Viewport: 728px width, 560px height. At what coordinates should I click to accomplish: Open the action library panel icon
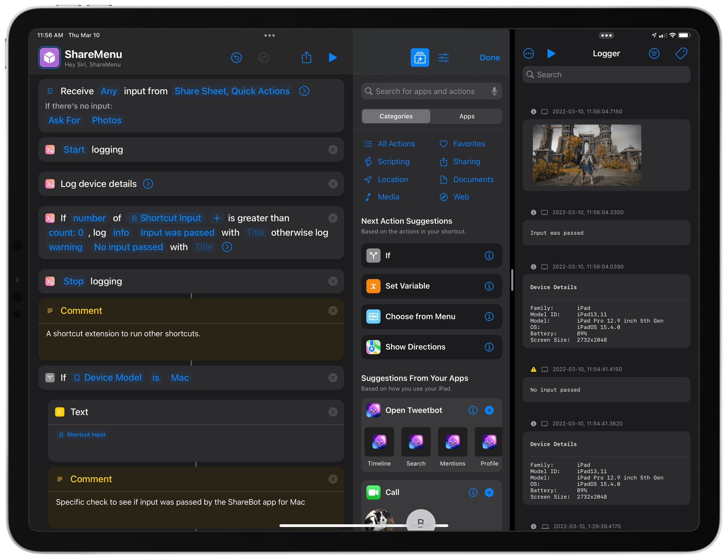click(x=420, y=57)
